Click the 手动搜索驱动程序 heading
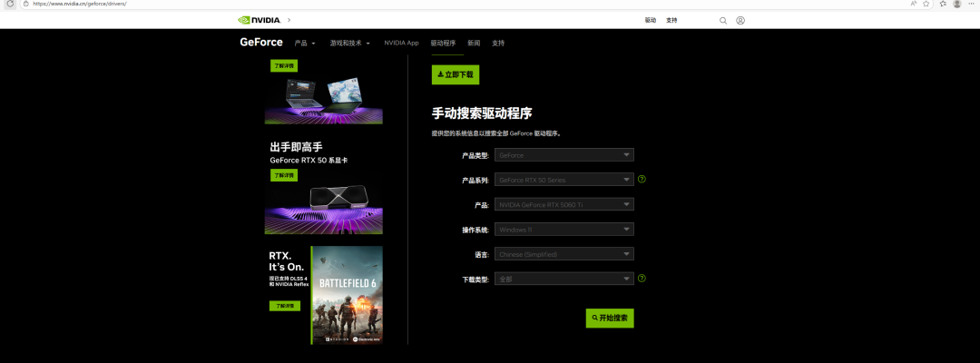The width and height of the screenshot is (980, 363). click(x=482, y=113)
